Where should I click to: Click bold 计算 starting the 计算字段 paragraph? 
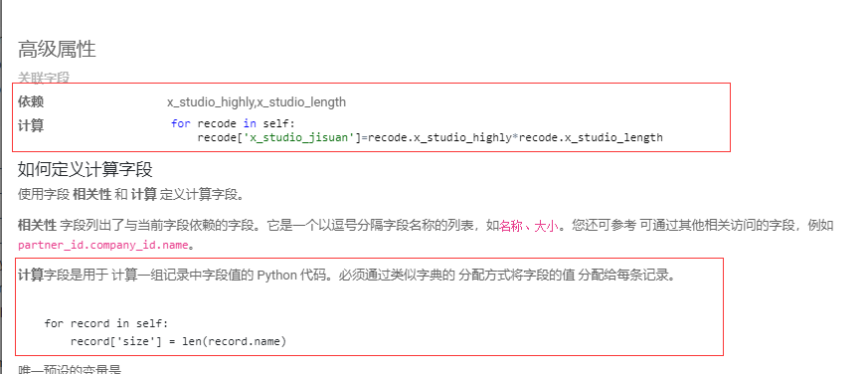(31, 275)
